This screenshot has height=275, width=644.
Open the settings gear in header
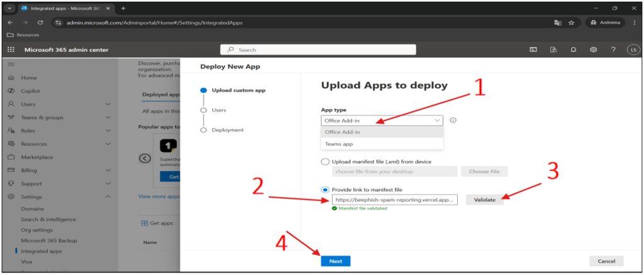pyautogui.click(x=594, y=50)
